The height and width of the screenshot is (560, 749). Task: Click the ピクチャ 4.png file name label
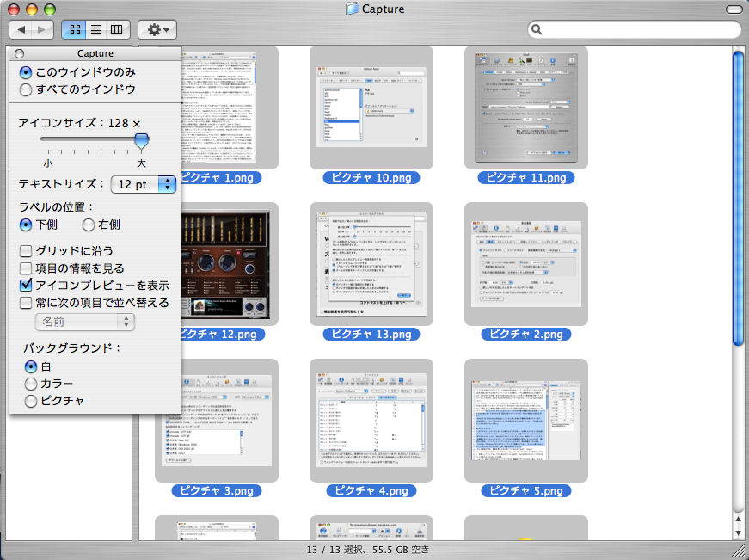coord(371,490)
